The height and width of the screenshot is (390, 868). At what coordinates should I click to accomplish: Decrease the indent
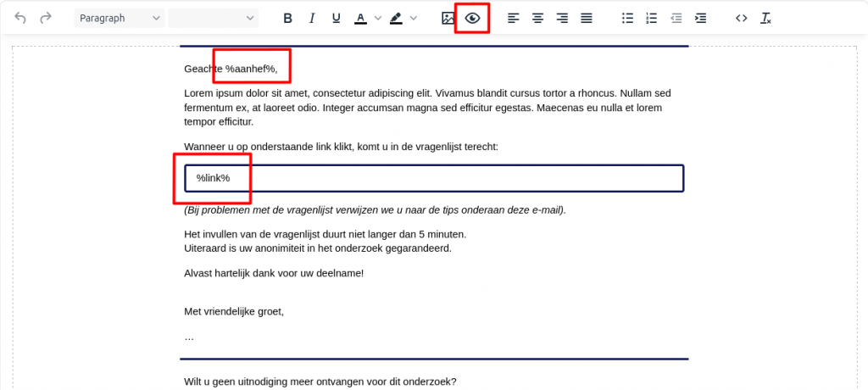[676, 19]
